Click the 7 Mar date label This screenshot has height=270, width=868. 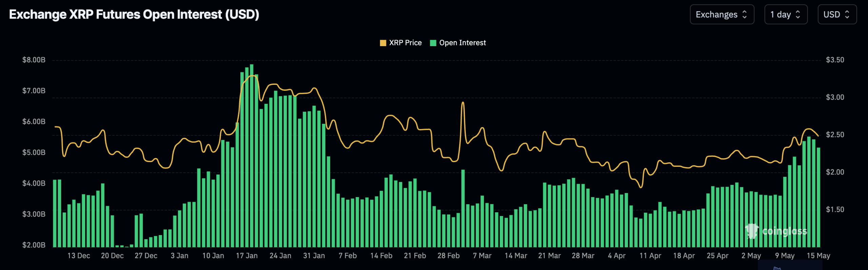[x=482, y=256]
